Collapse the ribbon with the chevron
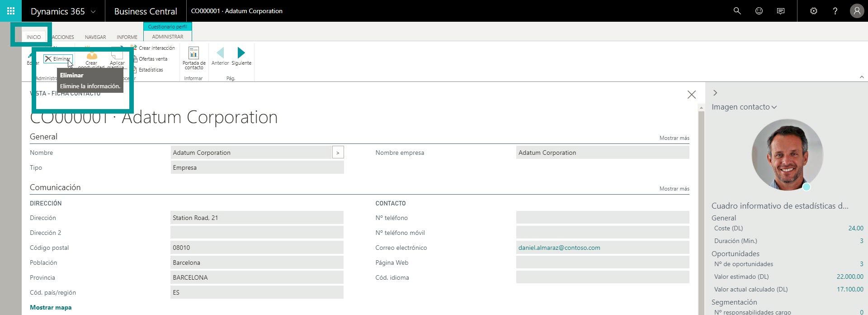The width and height of the screenshot is (868, 315). click(862, 77)
